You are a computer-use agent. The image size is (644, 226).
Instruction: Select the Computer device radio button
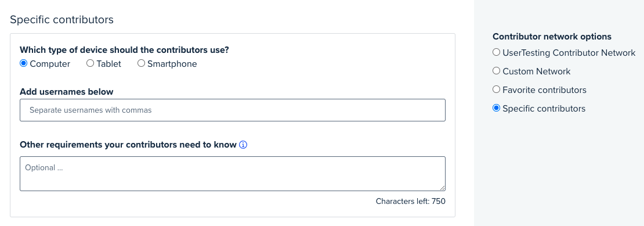coord(24,63)
